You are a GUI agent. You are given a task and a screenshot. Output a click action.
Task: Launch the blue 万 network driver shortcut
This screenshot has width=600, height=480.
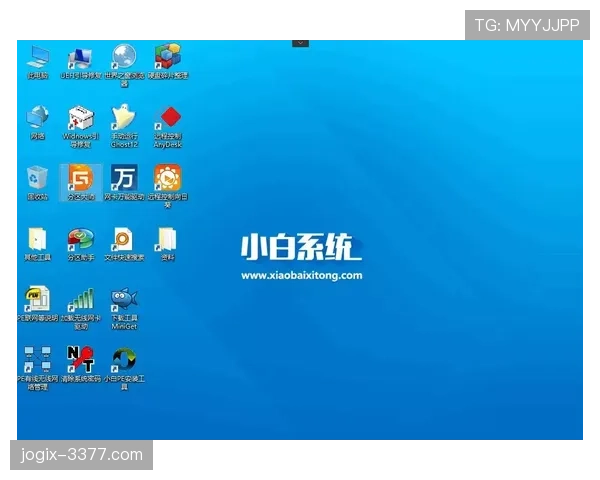[124, 183]
